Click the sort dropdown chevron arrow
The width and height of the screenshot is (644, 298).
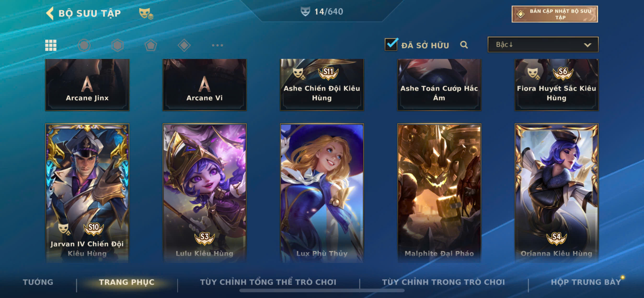(x=587, y=45)
